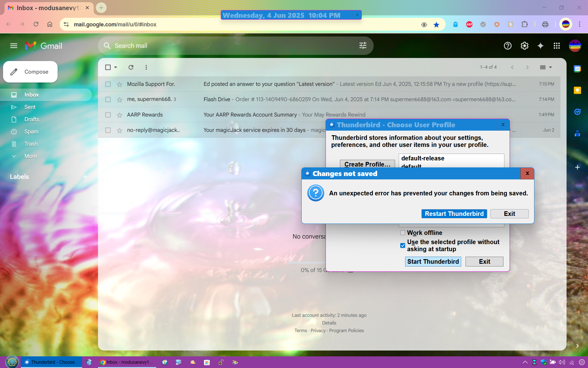Enable the Work offline checkbox
The image size is (588, 368).
click(x=403, y=233)
